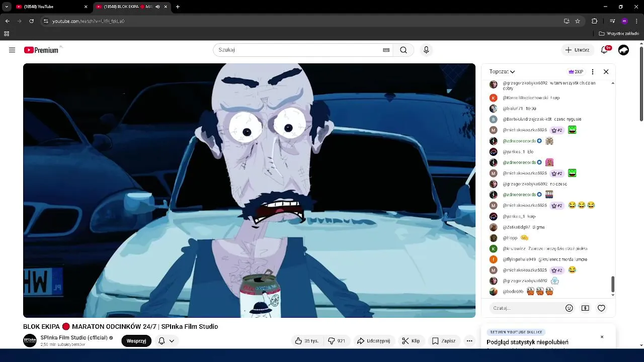Reload the current page

[x=31, y=21]
